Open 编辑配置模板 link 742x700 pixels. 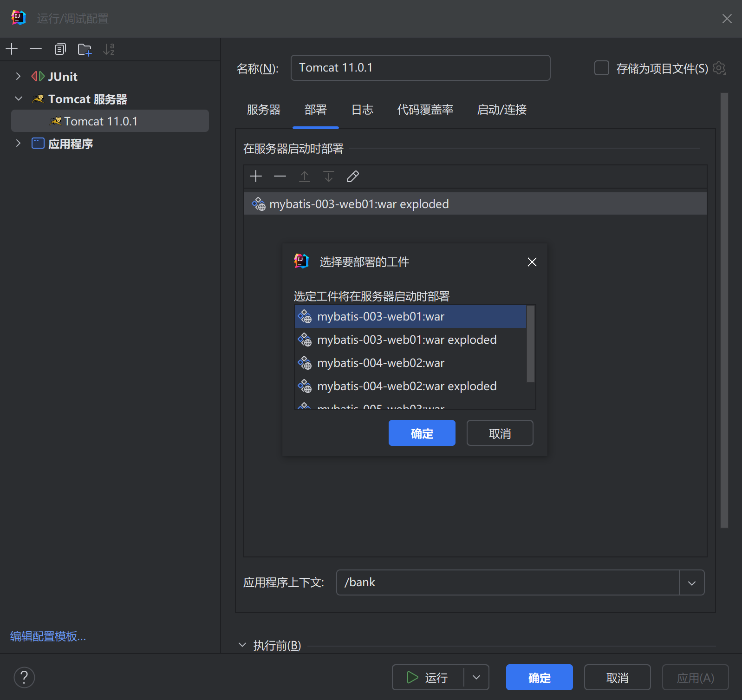click(48, 636)
